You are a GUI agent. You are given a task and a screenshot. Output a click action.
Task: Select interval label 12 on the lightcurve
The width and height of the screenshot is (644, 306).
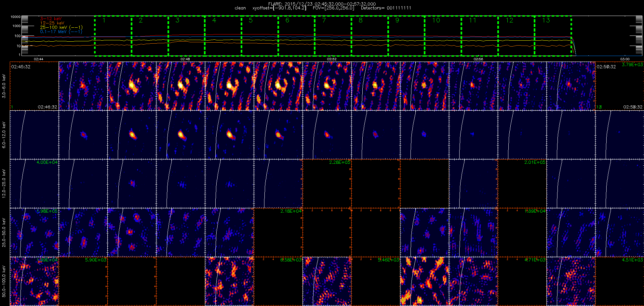[509, 21]
